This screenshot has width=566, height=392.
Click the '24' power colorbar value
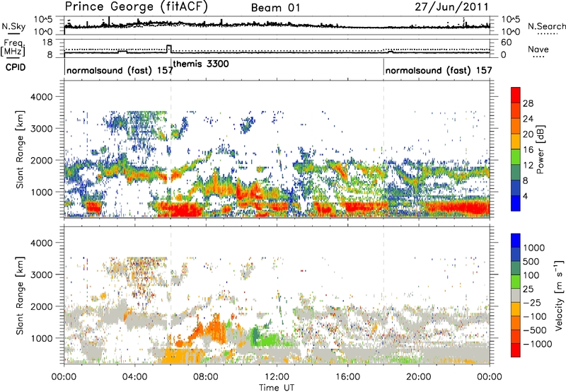pos(528,119)
